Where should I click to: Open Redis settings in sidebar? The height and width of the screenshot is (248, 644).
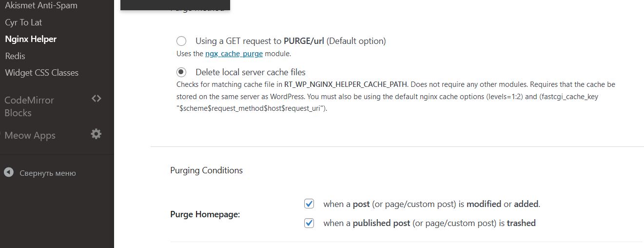pyautogui.click(x=15, y=56)
